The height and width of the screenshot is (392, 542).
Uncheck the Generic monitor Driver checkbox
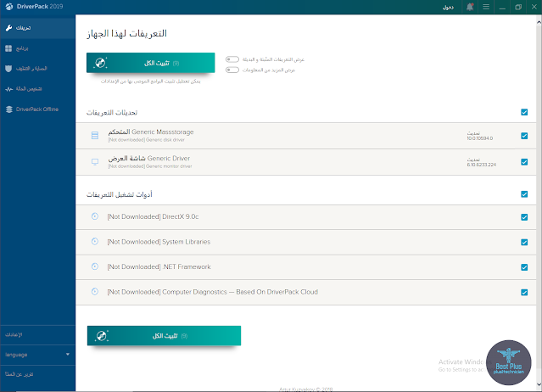[524, 162]
